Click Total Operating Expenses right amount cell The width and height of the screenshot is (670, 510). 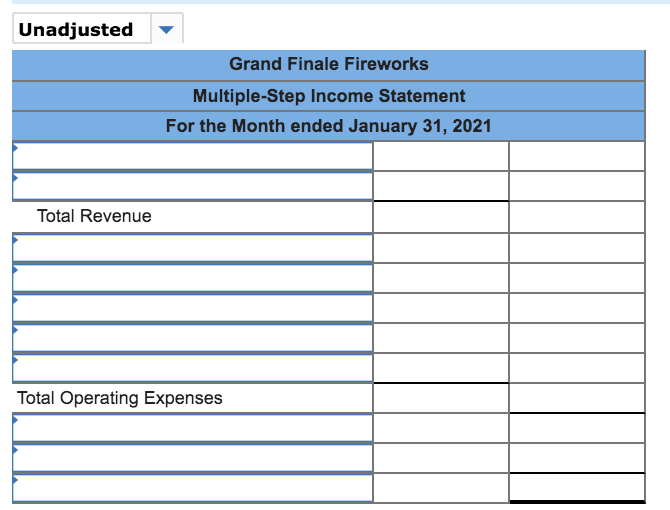click(577, 398)
